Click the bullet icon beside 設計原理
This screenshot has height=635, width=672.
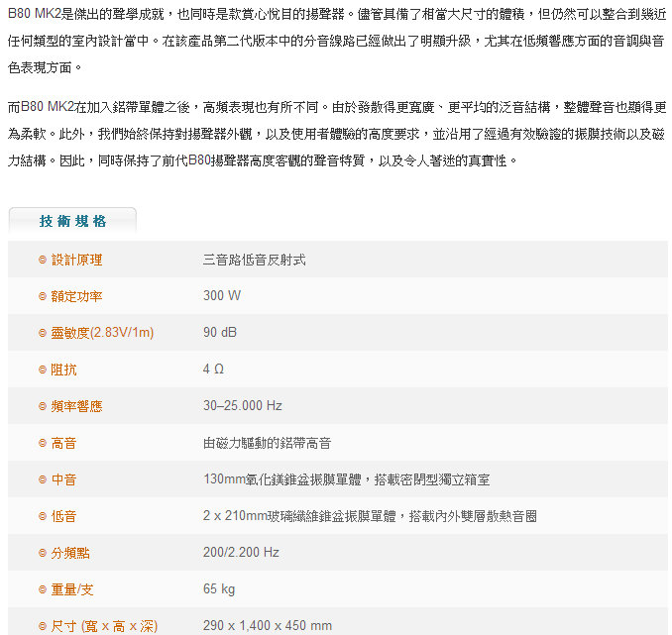[x=43, y=260]
